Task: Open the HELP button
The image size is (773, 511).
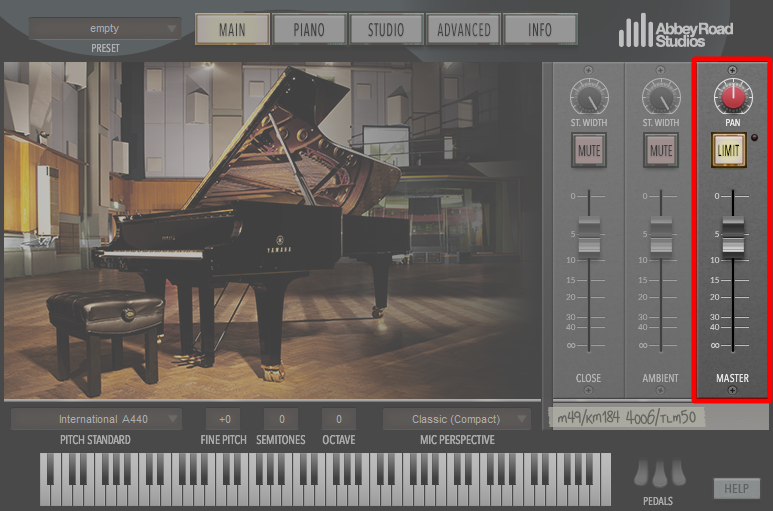Action: [737, 488]
